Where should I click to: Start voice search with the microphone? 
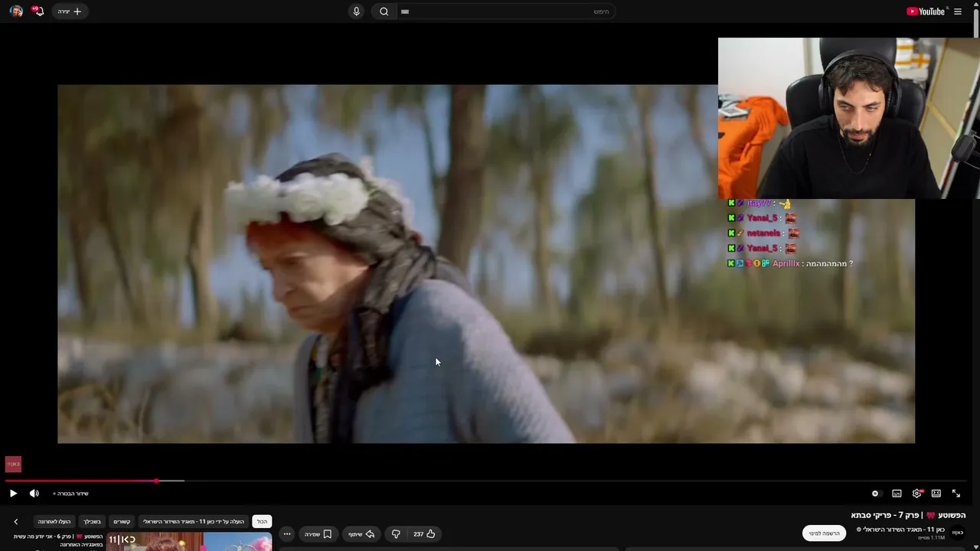(356, 11)
